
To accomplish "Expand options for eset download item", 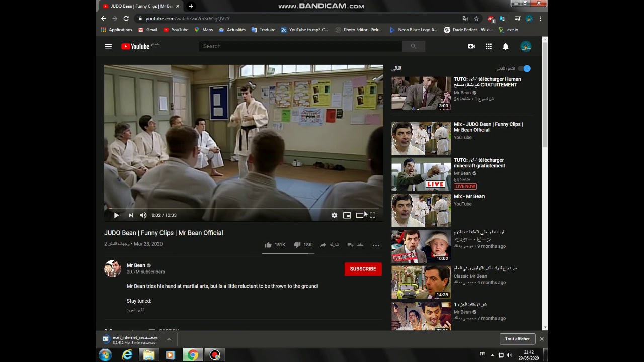I will pos(169,339).
